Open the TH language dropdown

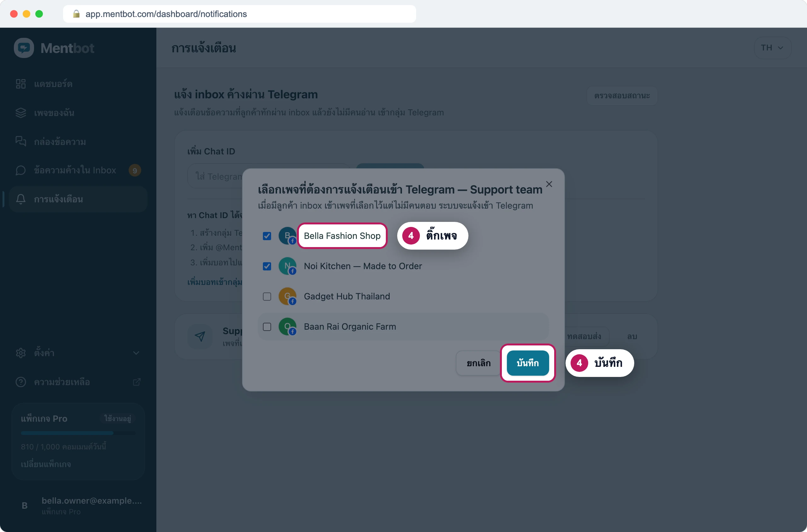point(772,48)
